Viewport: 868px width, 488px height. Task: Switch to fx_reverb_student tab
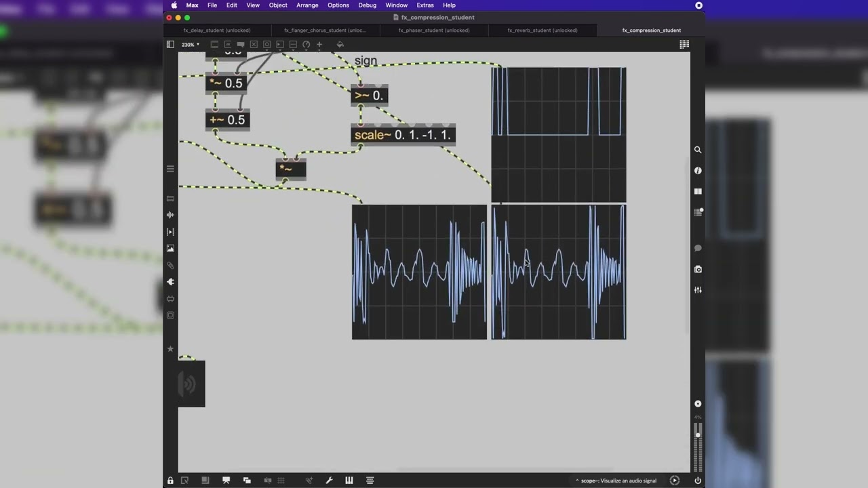click(x=542, y=30)
